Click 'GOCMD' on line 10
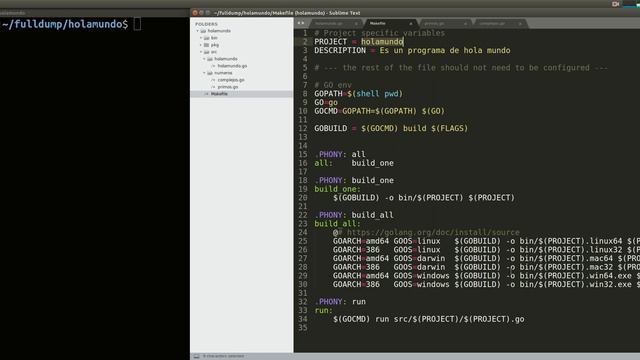 click(x=326, y=111)
